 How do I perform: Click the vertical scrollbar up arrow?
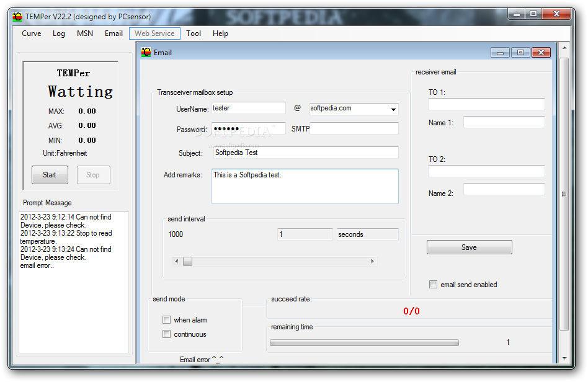coord(564,48)
